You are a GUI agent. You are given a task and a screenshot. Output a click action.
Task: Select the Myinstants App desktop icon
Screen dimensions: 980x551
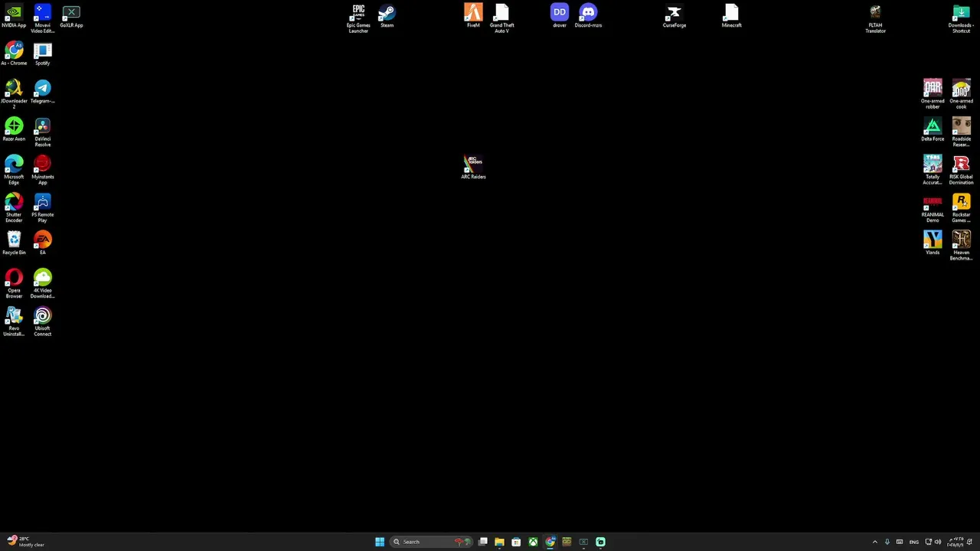(x=42, y=170)
